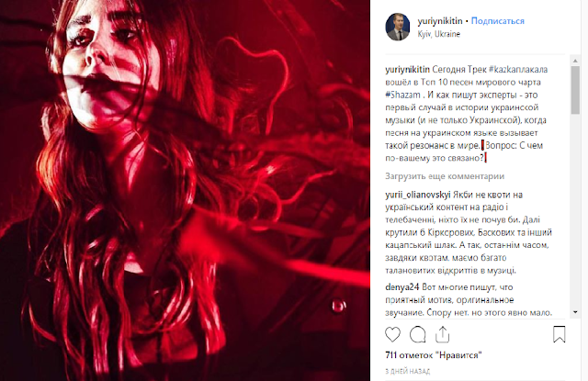
Task: Click the scrollbar up arrow
Action: [x=575, y=61]
